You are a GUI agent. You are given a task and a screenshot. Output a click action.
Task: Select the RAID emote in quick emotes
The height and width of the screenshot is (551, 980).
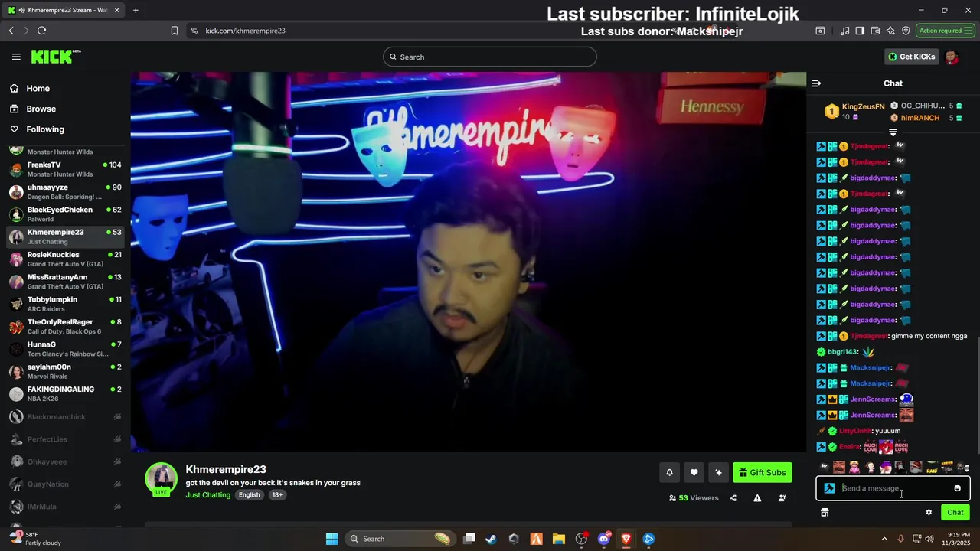[932, 468]
